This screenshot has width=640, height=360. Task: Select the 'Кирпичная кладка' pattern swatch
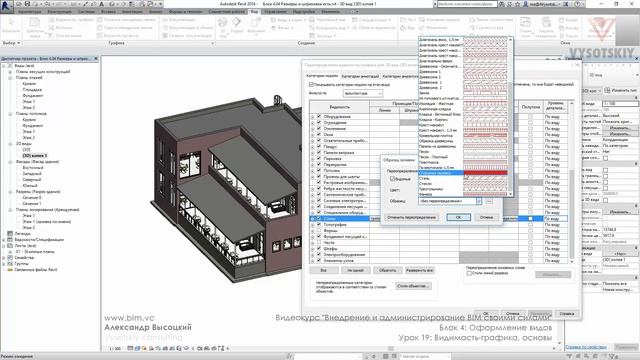point(485,109)
